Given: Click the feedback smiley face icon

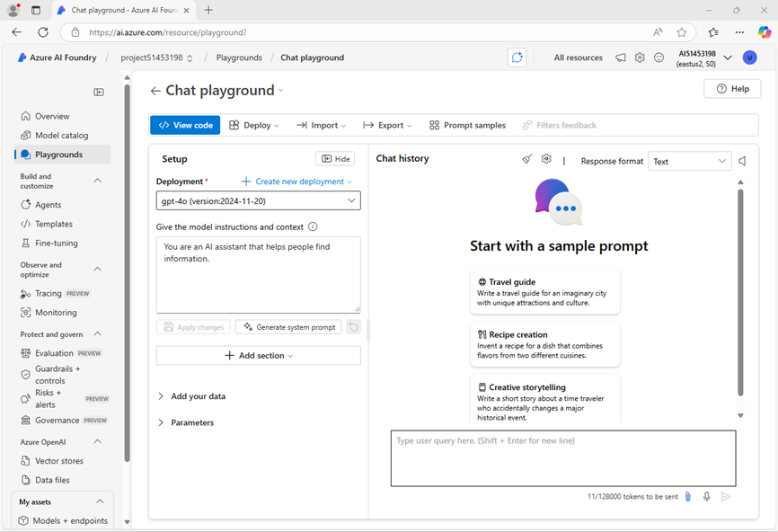Looking at the screenshot, I should (x=659, y=58).
